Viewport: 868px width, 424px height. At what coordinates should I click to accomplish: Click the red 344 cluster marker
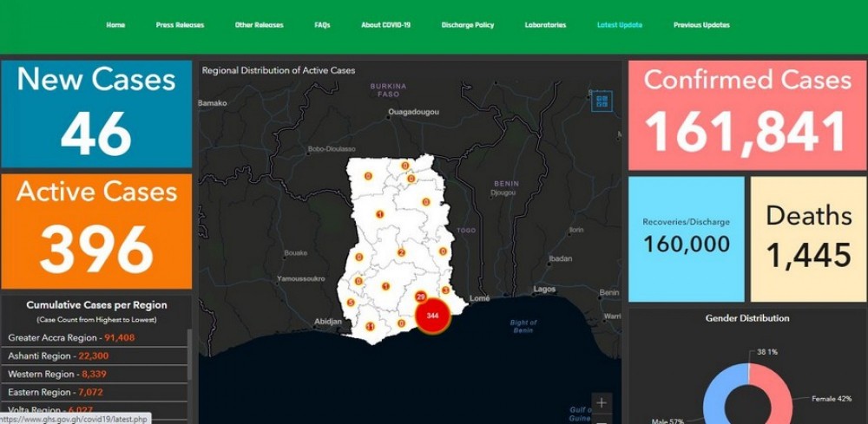pyautogui.click(x=432, y=316)
